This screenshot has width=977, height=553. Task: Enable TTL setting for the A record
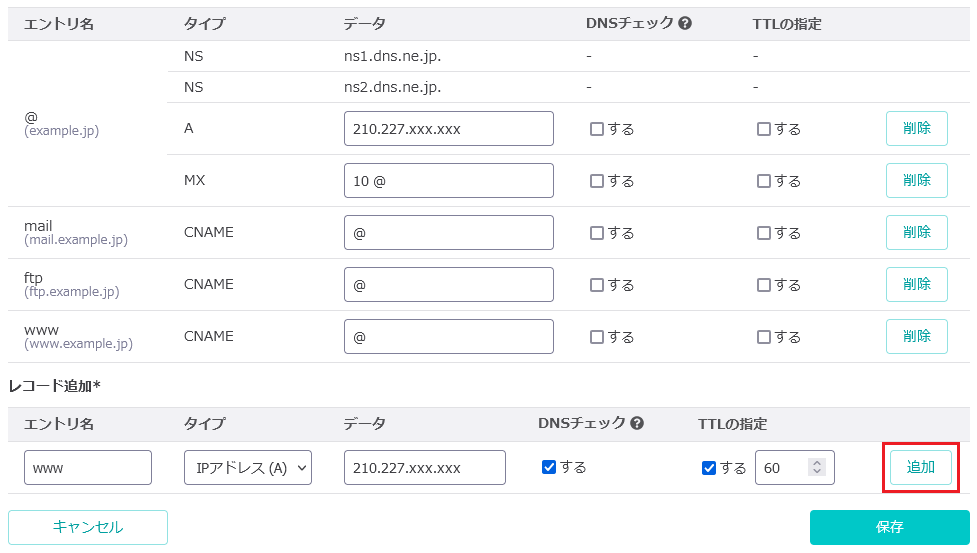[764, 129]
